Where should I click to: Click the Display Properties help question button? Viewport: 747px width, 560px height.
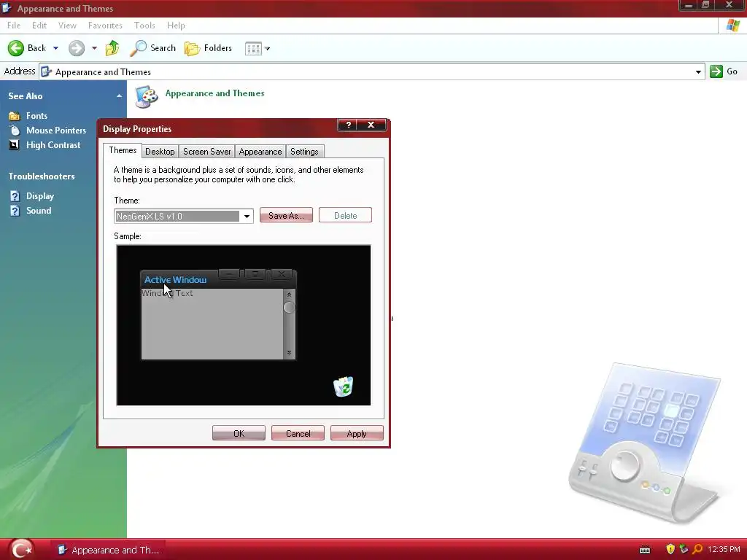click(x=348, y=125)
